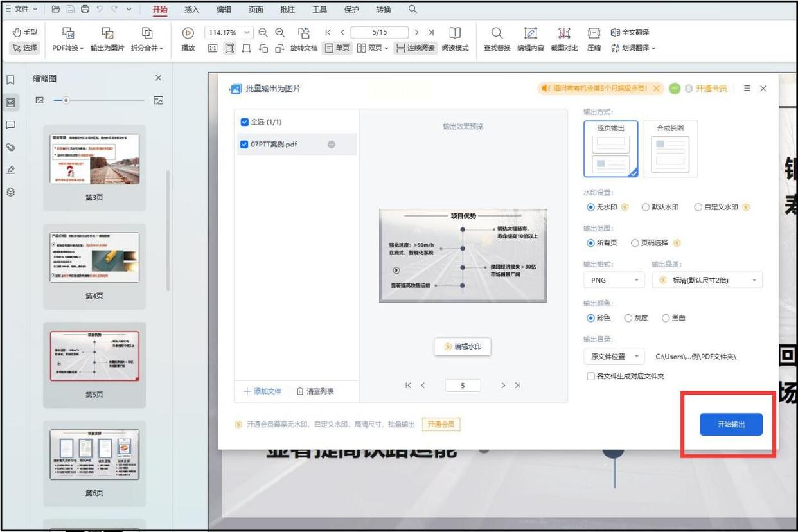Click the 输出为图片 toolbar icon
This screenshot has width=798, height=532.
(107, 33)
